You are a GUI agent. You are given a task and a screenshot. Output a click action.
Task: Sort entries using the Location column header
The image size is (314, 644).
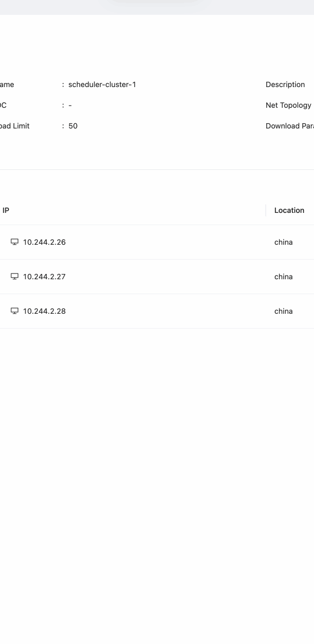tap(289, 210)
